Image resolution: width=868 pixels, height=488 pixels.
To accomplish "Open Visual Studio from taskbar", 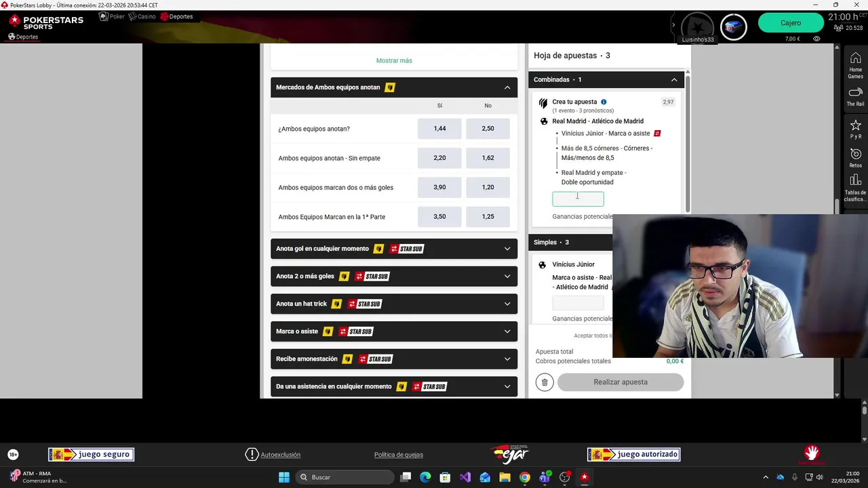I will click(x=465, y=477).
